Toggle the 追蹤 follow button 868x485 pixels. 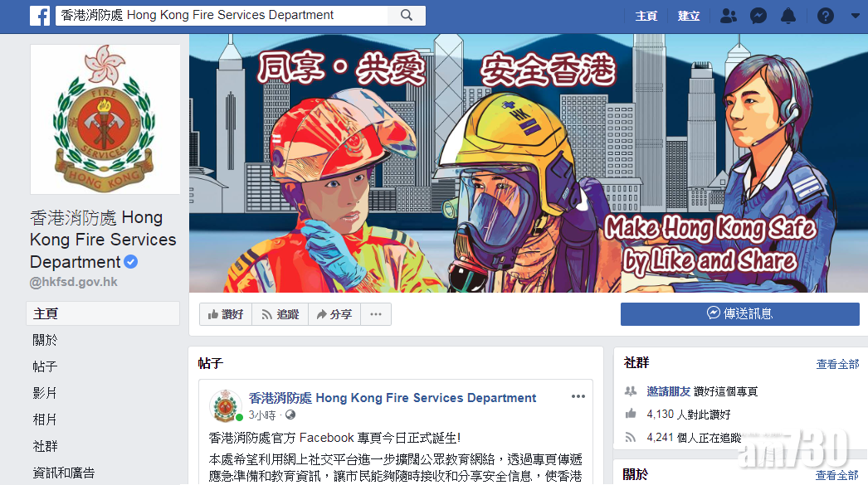[x=280, y=314]
